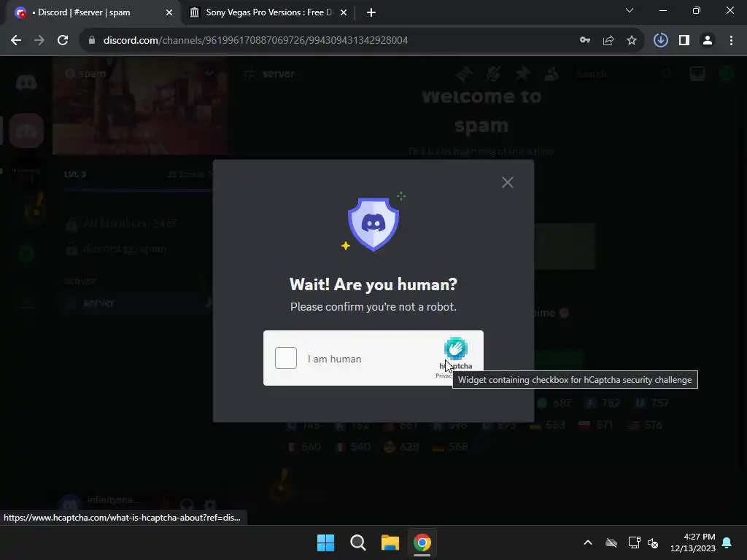Bookmark this page with the star
The image size is (747, 560).
(632, 40)
